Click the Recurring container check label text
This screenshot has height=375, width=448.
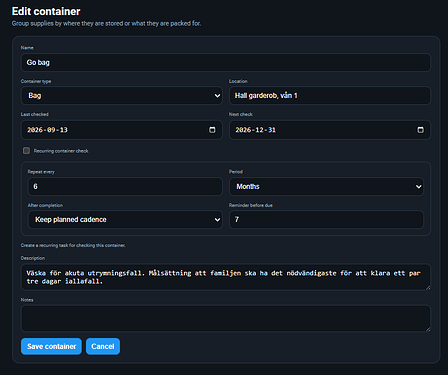point(61,151)
